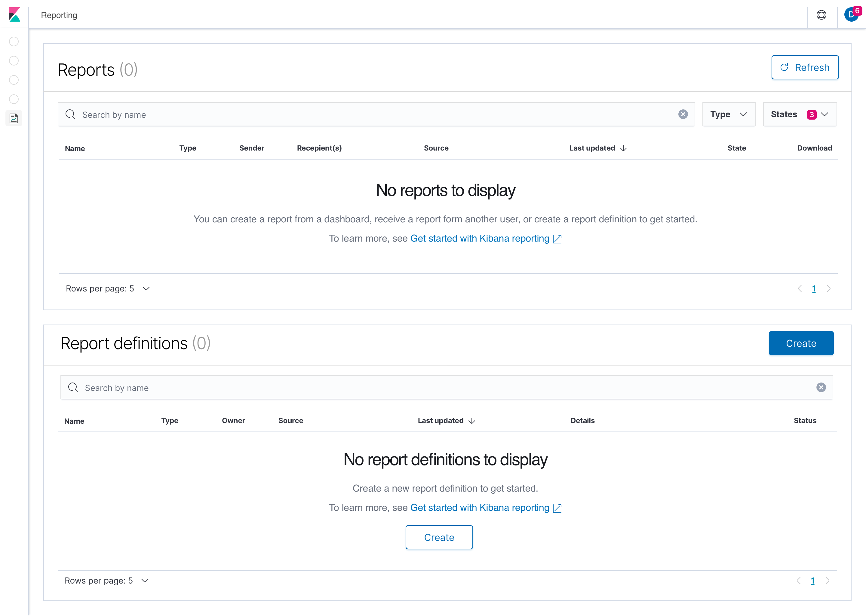The image size is (866, 616).
Task: Open the Type filter dropdown
Action: [x=729, y=114]
